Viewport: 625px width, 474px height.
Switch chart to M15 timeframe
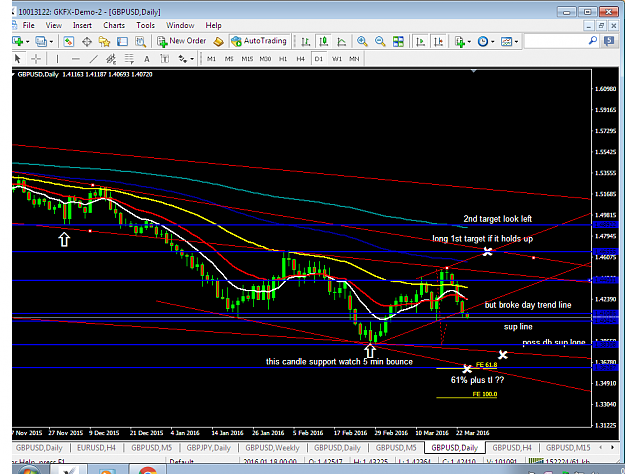[x=247, y=59]
